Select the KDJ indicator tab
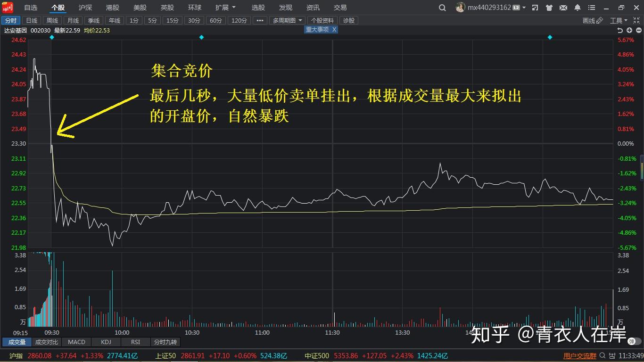 click(106, 342)
